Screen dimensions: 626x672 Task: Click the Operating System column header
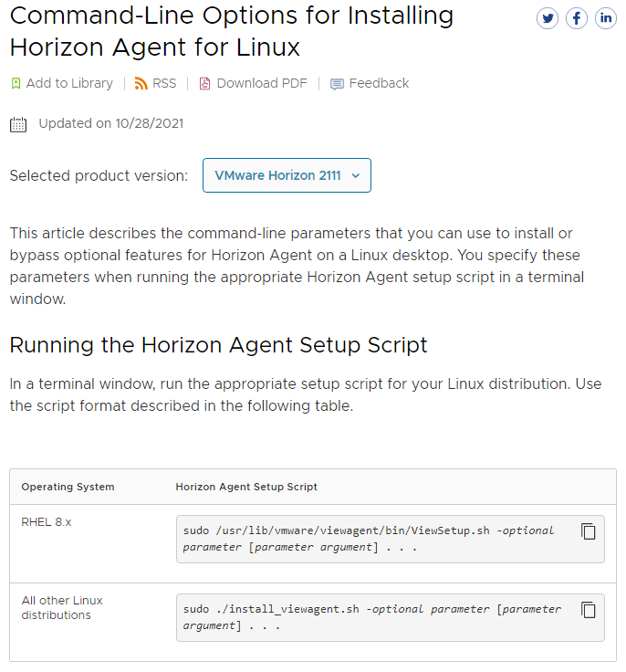pyautogui.click(x=68, y=487)
